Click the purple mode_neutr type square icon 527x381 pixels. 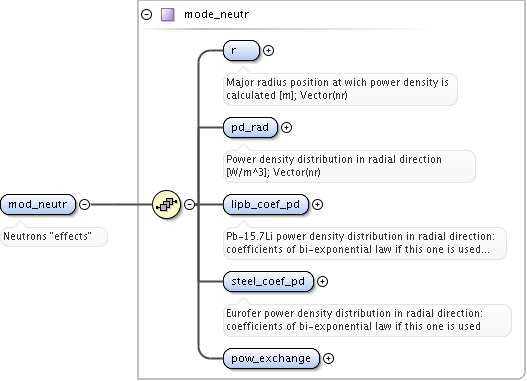tap(168, 15)
